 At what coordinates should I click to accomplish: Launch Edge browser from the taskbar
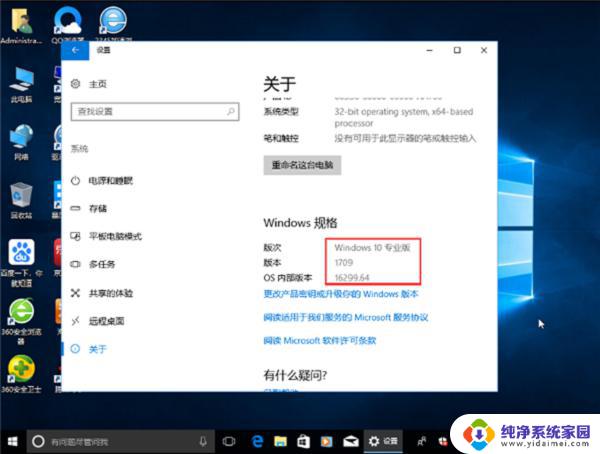pyautogui.click(x=257, y=440)
